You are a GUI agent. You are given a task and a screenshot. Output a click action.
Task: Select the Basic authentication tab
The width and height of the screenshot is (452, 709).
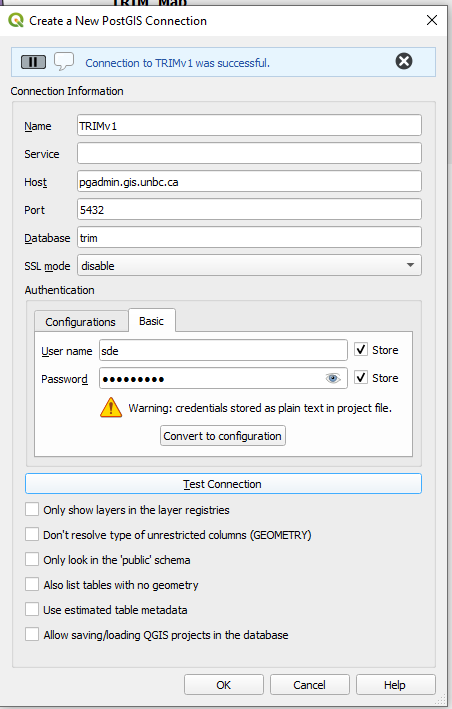click(151, 321)
